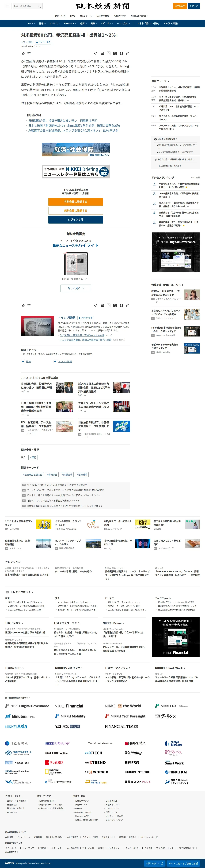Click the mail icon under the headline
The width and height of the screenshot is (205, 868).
coord(102,53)
